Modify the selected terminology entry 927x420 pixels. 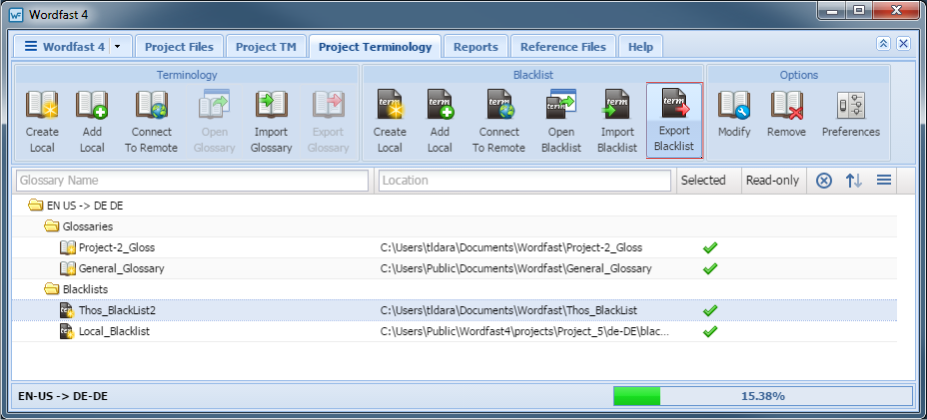tap(734, 115)
